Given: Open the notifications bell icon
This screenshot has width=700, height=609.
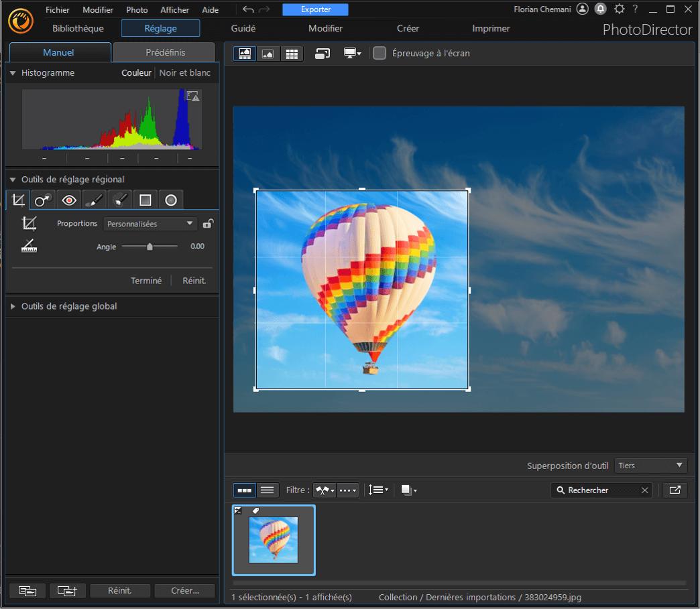Looking at the screenshot, I should [601, 9].
